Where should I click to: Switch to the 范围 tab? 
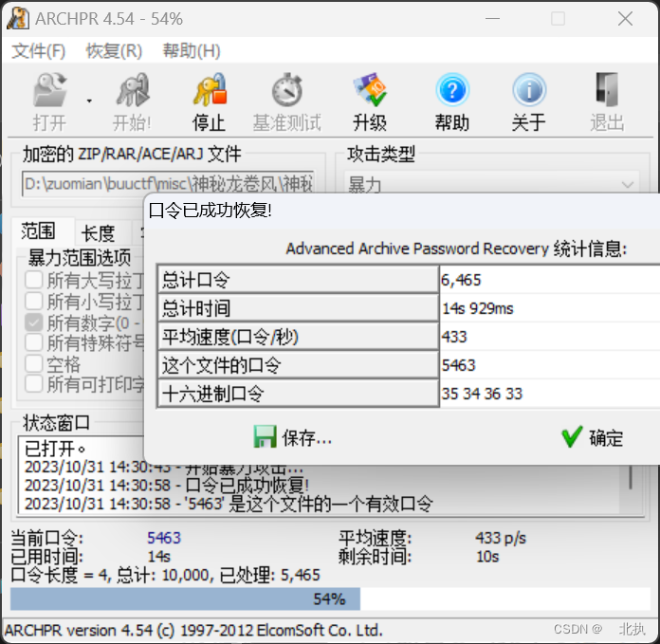[38, 231]
